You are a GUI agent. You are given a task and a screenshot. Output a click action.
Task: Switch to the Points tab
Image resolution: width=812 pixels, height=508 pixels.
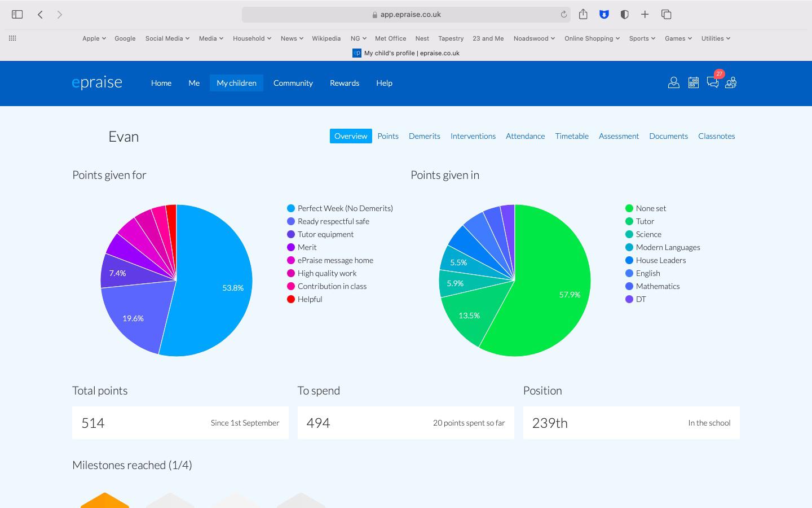[388, 136]
